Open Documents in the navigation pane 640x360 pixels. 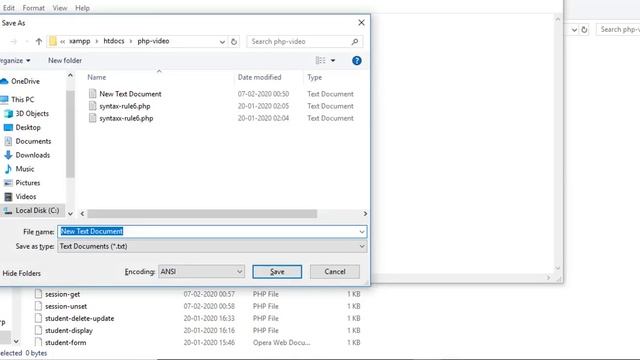(x=33, y=141)
